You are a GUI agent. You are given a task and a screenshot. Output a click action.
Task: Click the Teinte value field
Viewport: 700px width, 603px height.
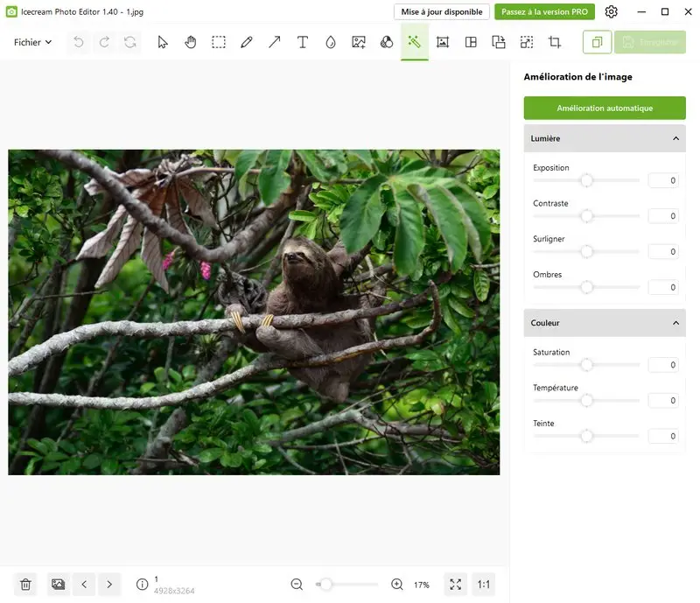tap(663, 436)
